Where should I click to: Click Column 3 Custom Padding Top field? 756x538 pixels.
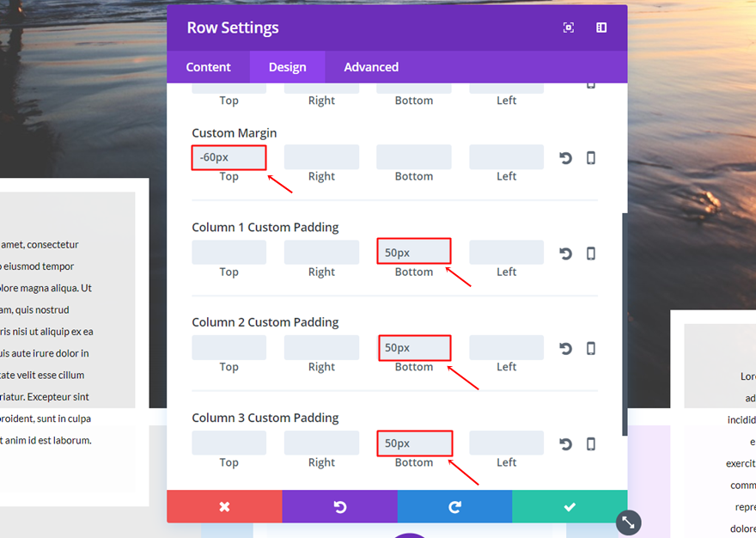pos(229,443)
